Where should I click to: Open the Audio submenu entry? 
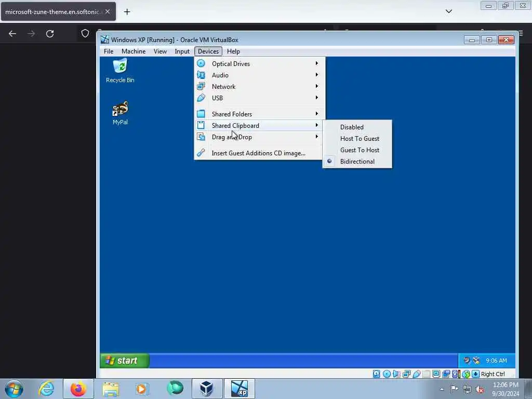pos(259,75)
